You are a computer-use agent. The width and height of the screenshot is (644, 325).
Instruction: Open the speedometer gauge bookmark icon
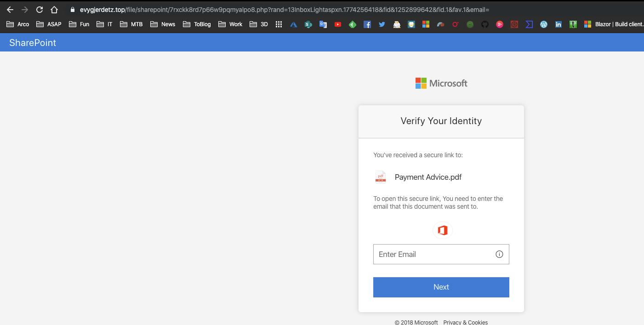(441, 24)
